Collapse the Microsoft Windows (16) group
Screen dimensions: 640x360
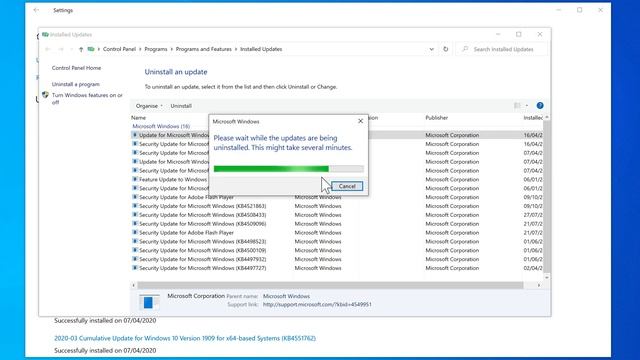point(161,126)
